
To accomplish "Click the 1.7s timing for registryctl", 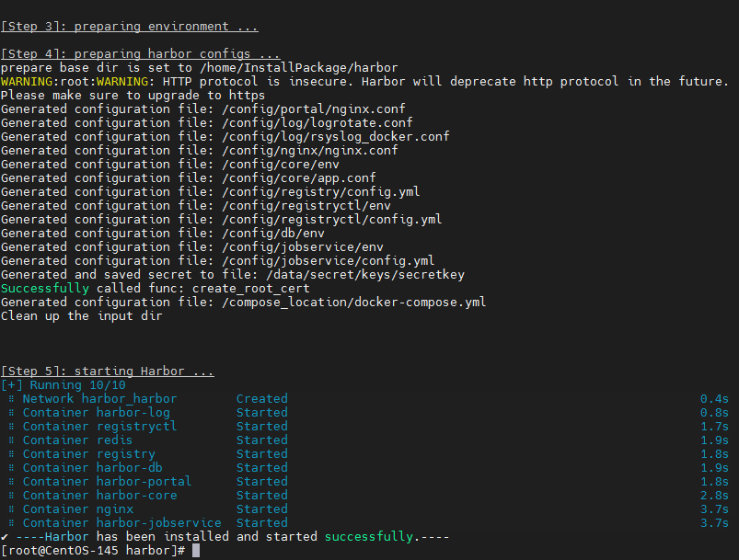I will point(714,427).
